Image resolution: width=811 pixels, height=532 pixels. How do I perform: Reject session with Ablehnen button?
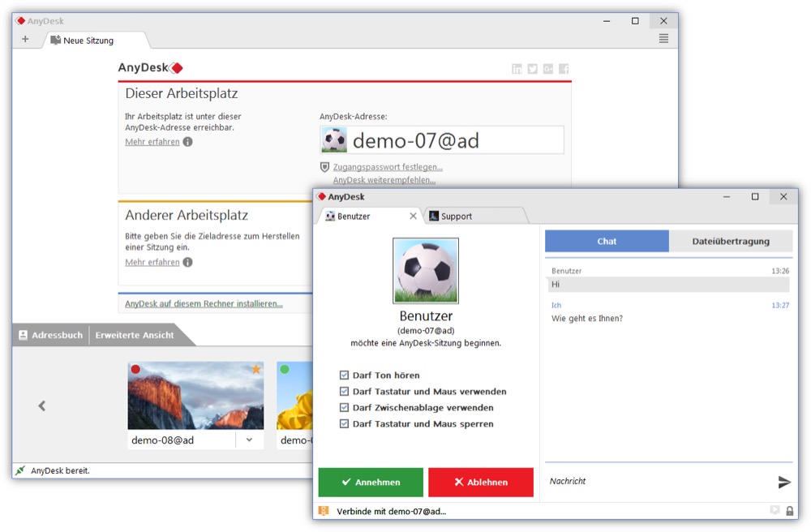(x=480, y=482)
